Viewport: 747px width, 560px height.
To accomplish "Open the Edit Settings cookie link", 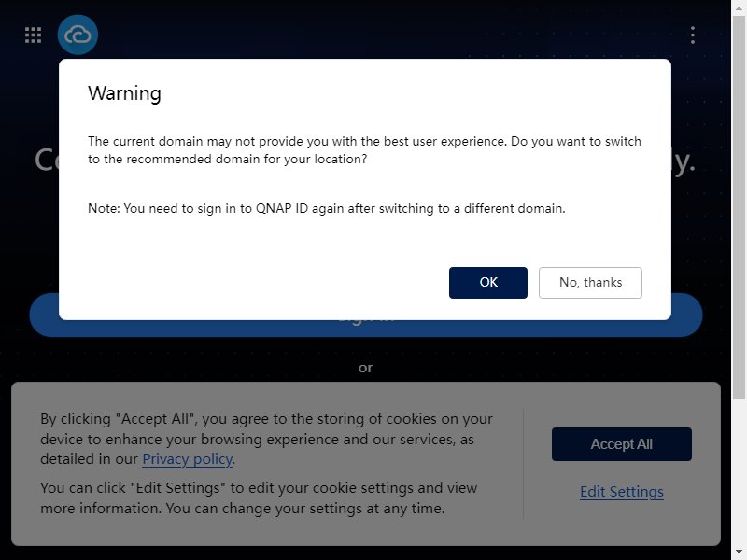I will (621, 492).
